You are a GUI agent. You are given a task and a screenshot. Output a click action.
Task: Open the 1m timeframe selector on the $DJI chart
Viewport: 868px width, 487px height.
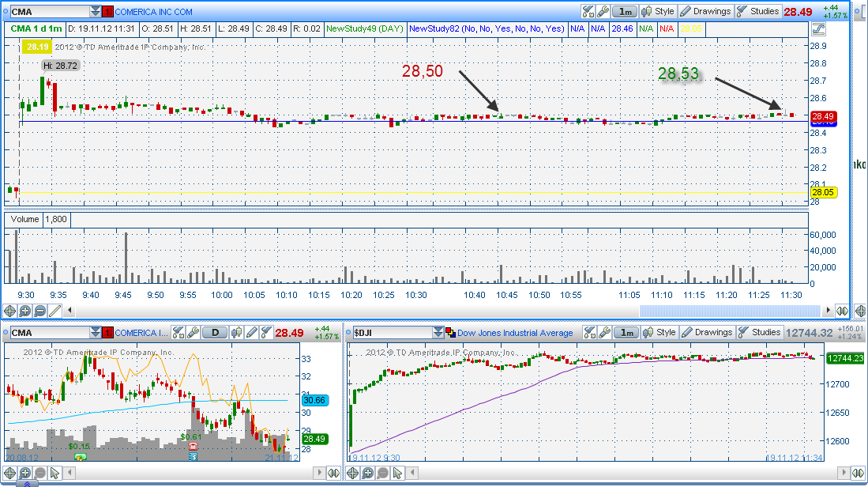626,332
